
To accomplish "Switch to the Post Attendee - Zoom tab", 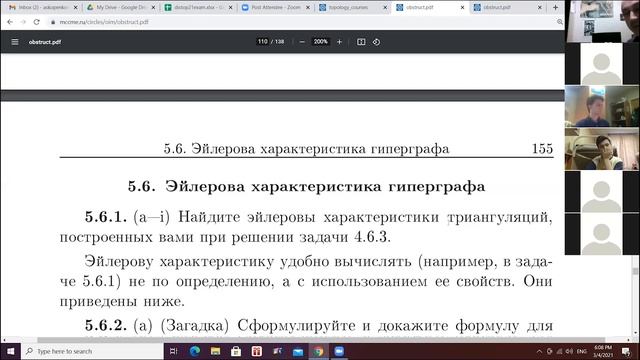I will point(276,7).
